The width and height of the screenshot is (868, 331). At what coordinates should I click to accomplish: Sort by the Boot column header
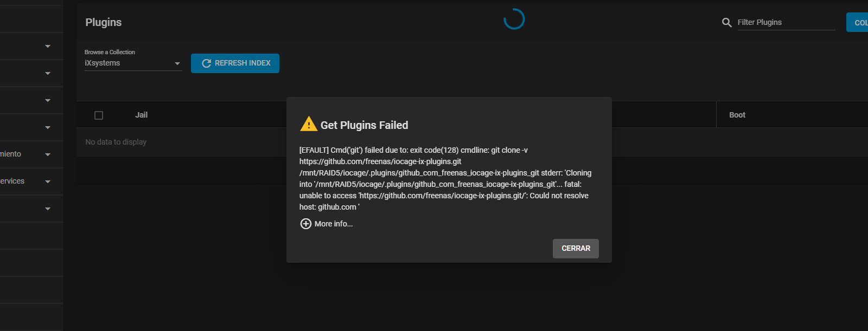click(737, 115)
